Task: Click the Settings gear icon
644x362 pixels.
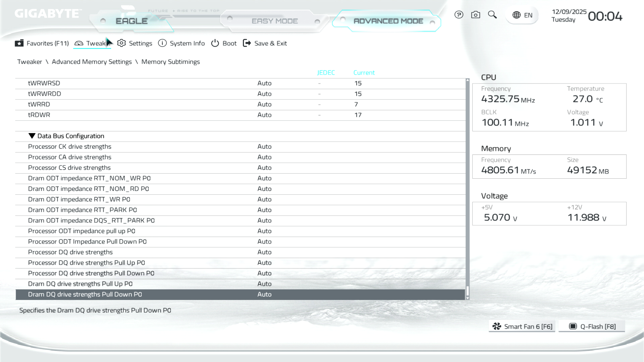Action: [x=121, y=43]
